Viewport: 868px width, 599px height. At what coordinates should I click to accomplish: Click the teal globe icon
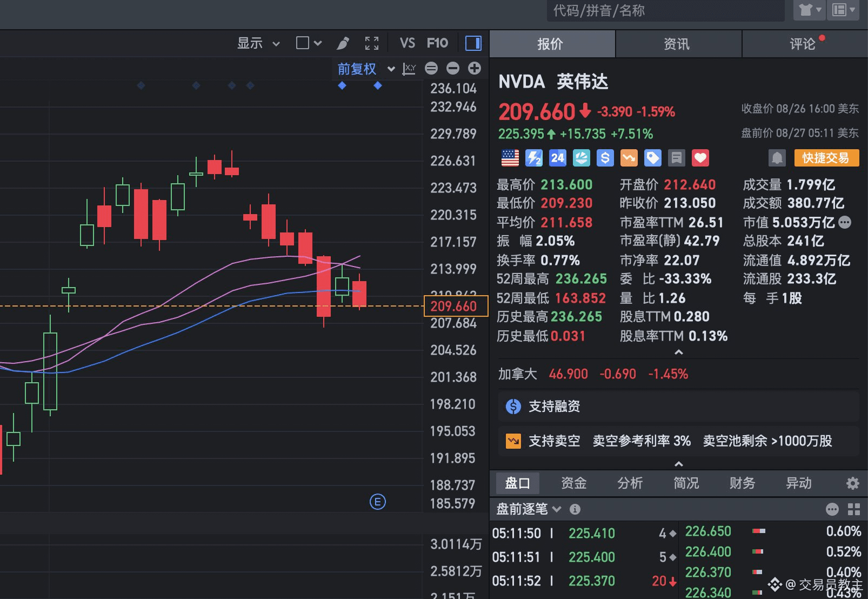[582, 158]
